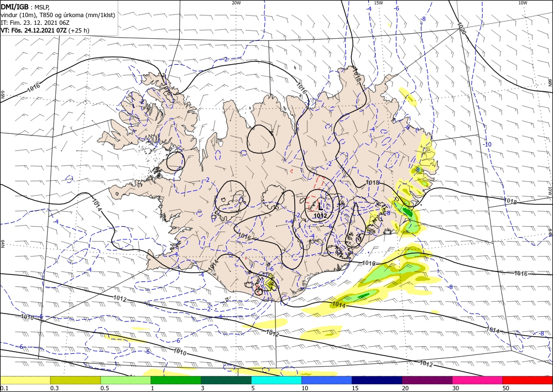Pick the green 1–3 legend swatch
553x392 pixels.
176,380
